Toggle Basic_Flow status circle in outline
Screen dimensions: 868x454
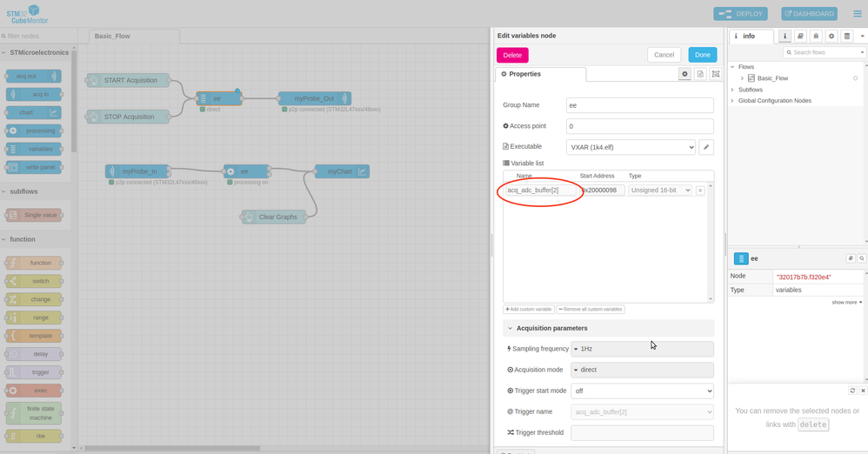pos(855,78)
